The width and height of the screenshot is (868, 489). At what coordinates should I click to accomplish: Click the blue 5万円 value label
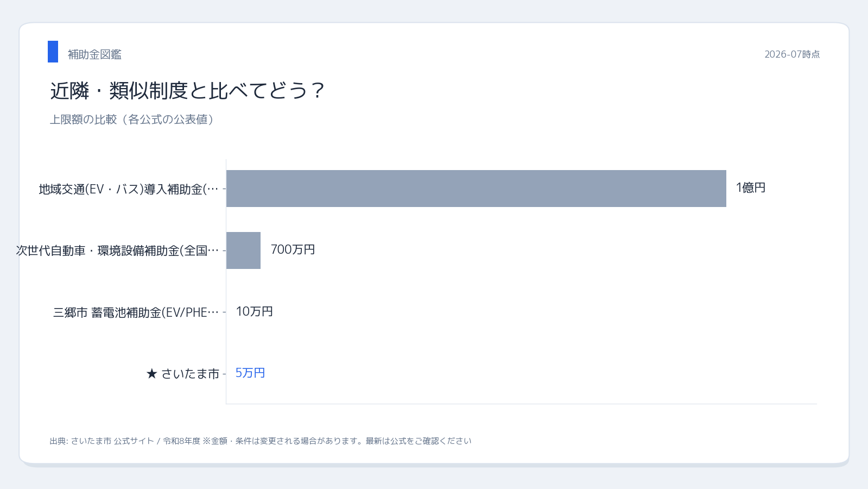pos(250,373)
